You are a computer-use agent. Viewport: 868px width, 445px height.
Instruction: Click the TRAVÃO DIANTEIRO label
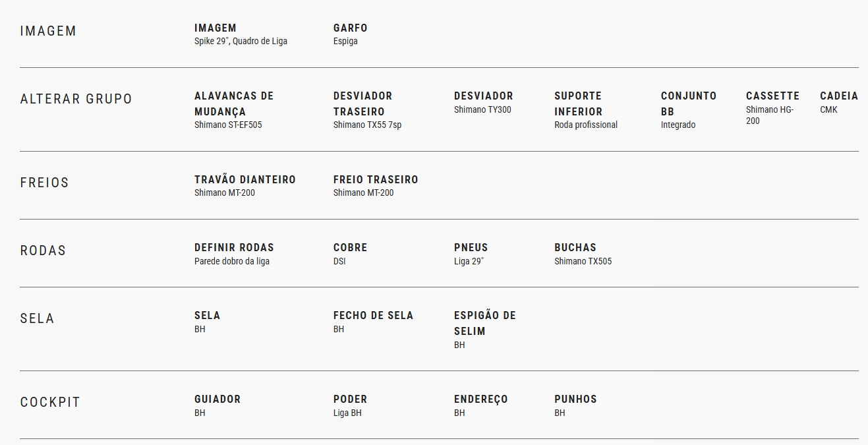[245, 179]
